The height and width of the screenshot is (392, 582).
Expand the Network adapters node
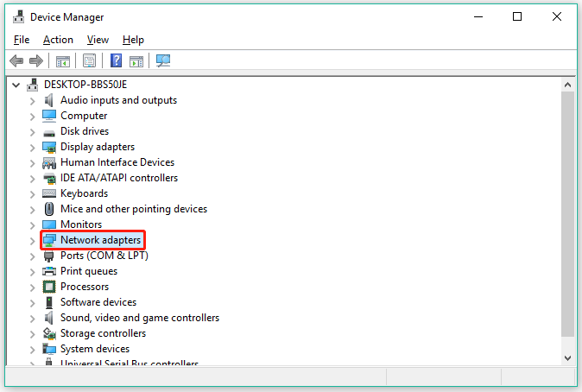pyautogui.click(x=32, y=240)
